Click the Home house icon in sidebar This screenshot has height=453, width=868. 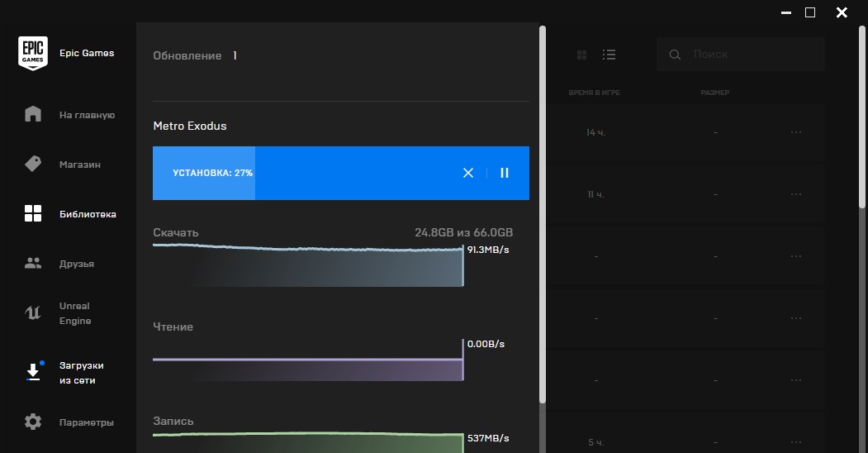[33, 114]
